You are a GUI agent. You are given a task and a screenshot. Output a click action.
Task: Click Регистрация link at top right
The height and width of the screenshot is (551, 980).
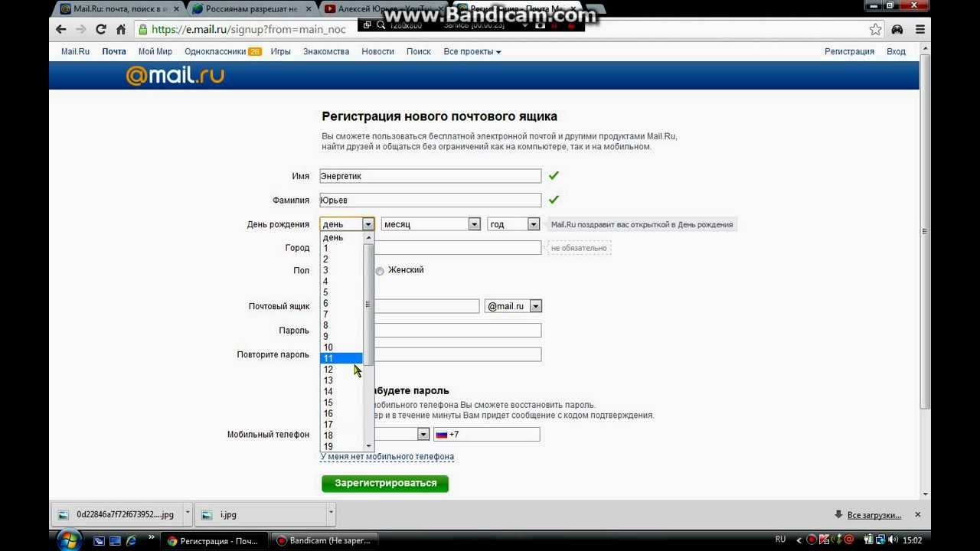coord(849,51)
